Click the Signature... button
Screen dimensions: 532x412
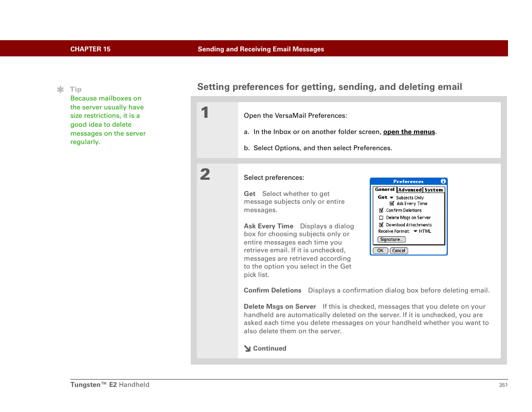coord(391,239)
